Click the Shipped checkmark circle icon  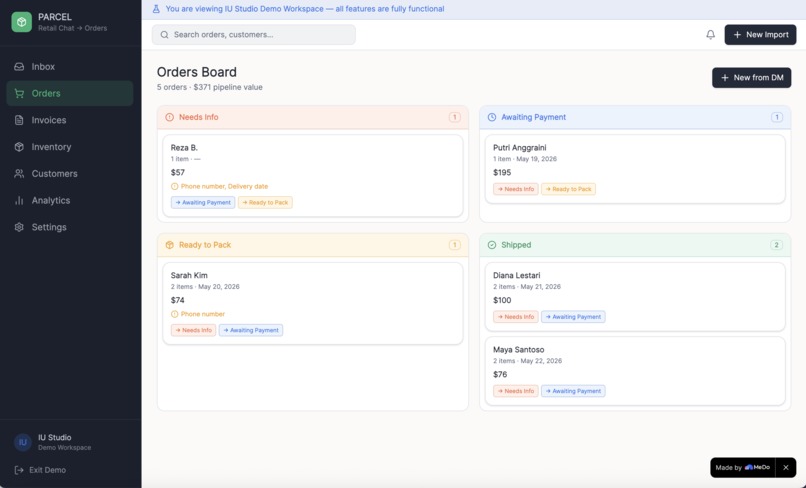coord(492,245)
